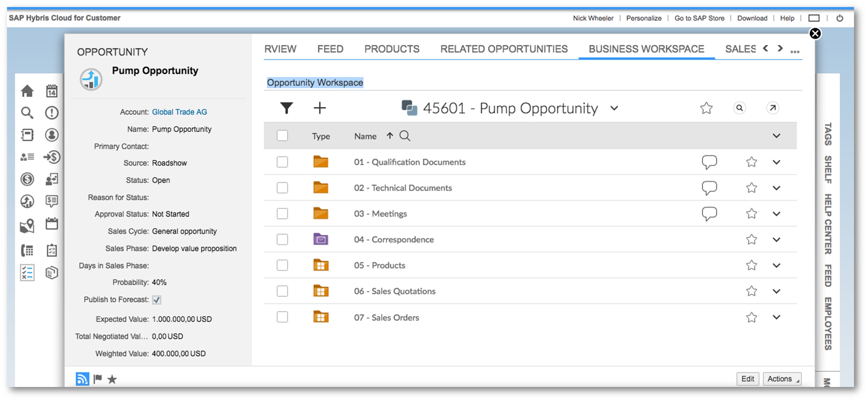Open the phone keypad icon in sidebar
This screenshot has height=401, width=868.
(x=27, y=251)
